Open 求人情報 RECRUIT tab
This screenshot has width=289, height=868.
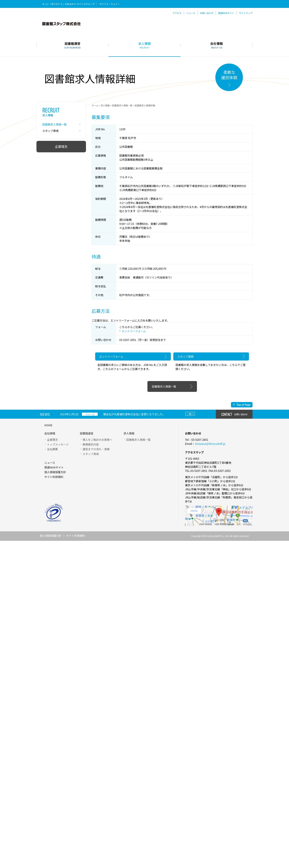144,45
